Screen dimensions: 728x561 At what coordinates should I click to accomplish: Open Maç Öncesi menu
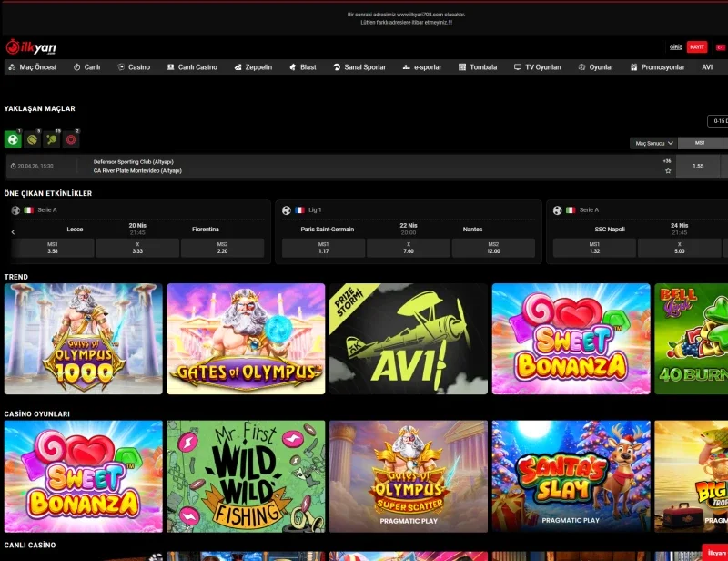coord(33,66)
